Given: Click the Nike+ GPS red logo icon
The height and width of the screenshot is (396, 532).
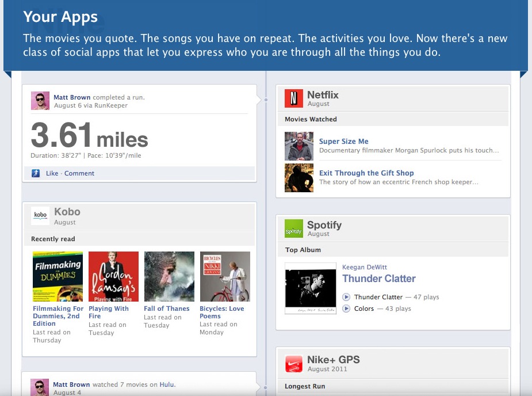Looking at the screenshot, I should pos(293,364).
